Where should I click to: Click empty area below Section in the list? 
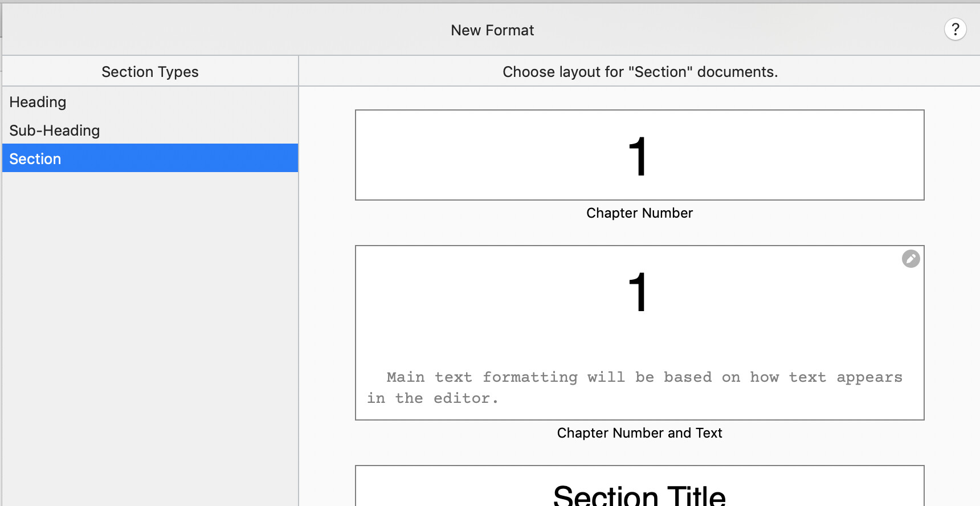(x=150, y=336)
